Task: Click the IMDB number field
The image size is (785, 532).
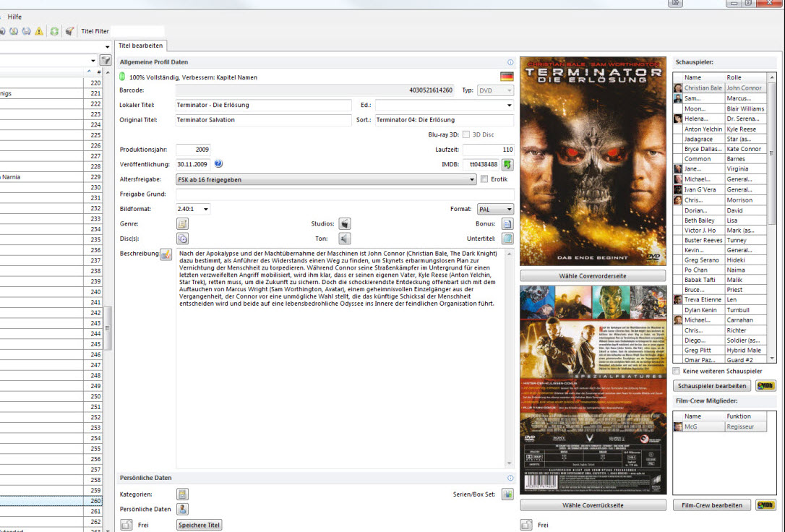Action: 481,164
